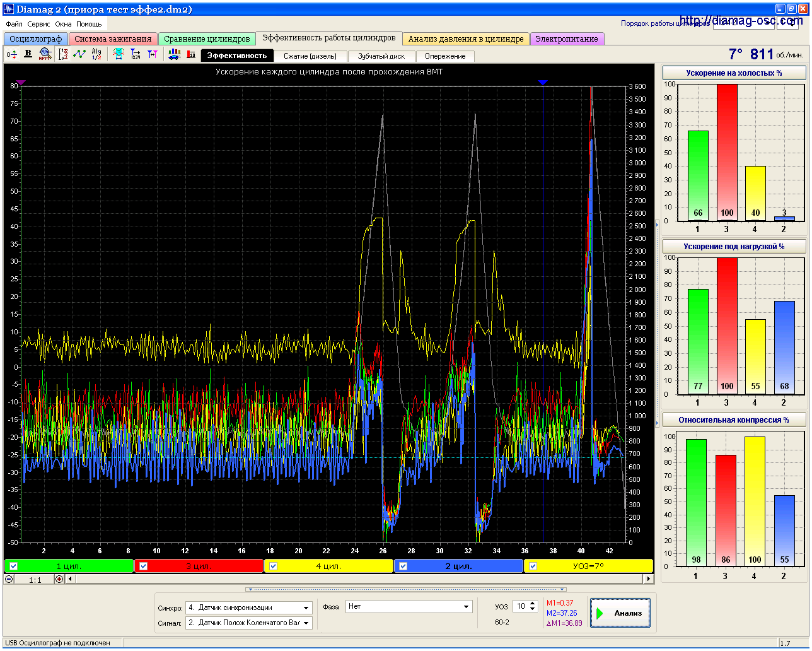The image size is (812, 651).
Task: Click the M1=0.37 red readout
Action: [560, 603]
